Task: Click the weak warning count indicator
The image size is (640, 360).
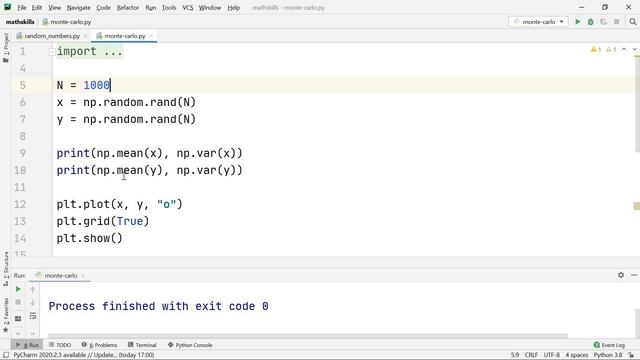Action: (x=611, y=49)
